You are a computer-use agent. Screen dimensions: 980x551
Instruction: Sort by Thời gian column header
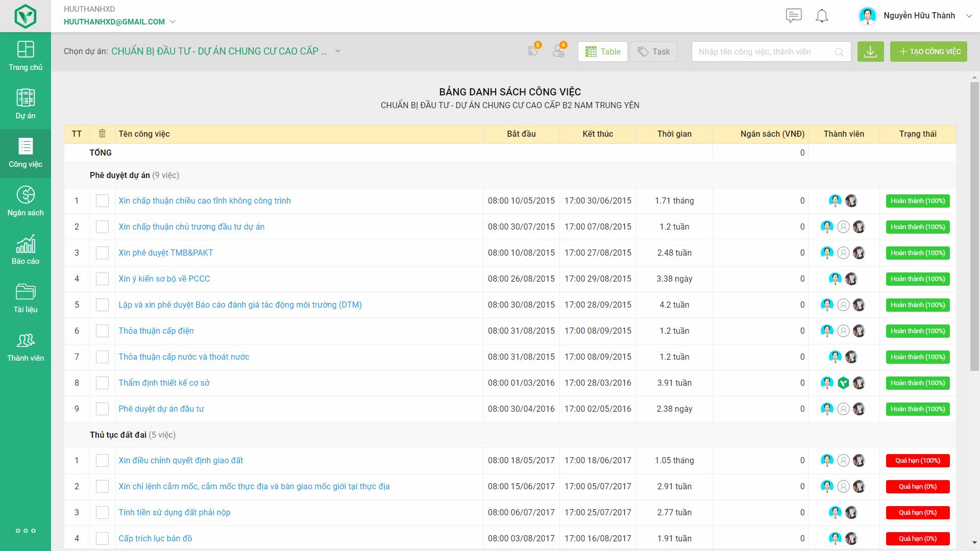click(674, 134)
